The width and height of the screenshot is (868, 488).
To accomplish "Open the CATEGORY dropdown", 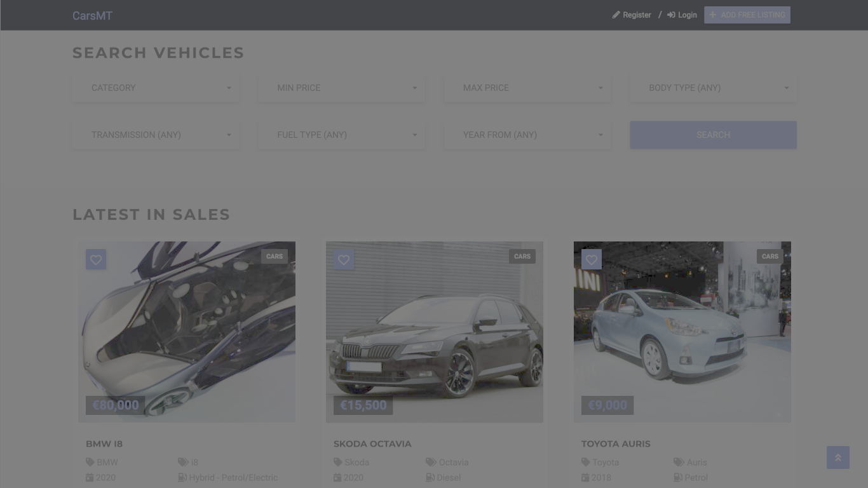I will 156,88.
